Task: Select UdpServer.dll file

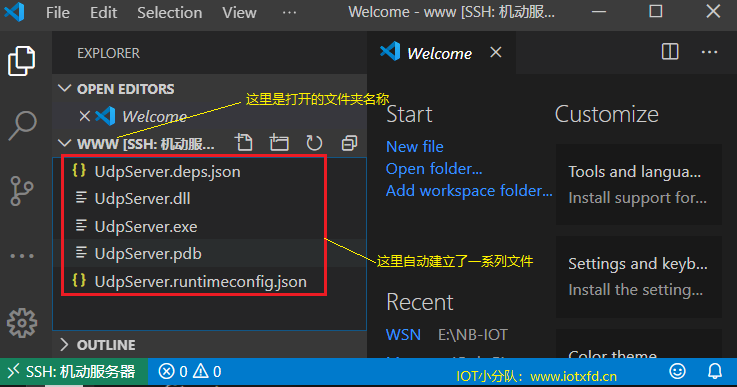Action: 210,198
